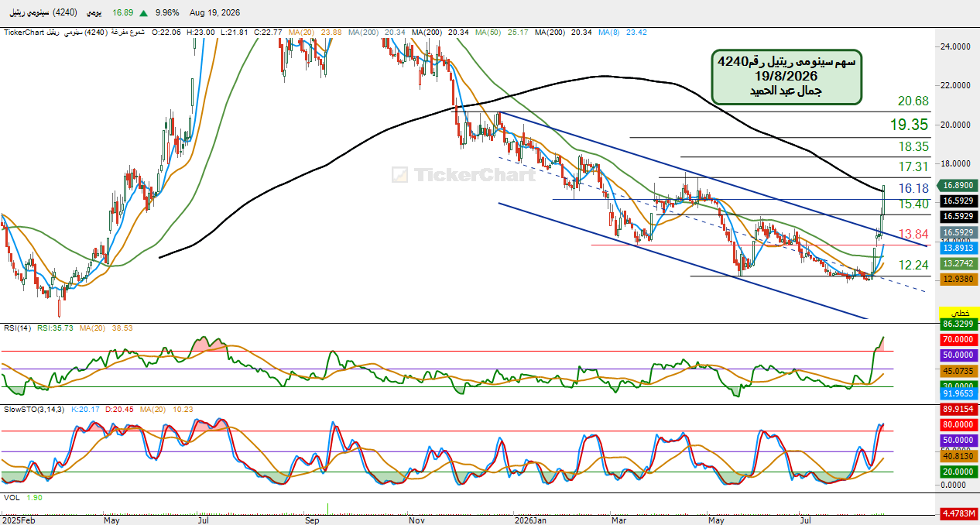This screenshot has width=980, height=525.
Task: Click the 10.23 stochastic average value
Action: tap(182, 409)
